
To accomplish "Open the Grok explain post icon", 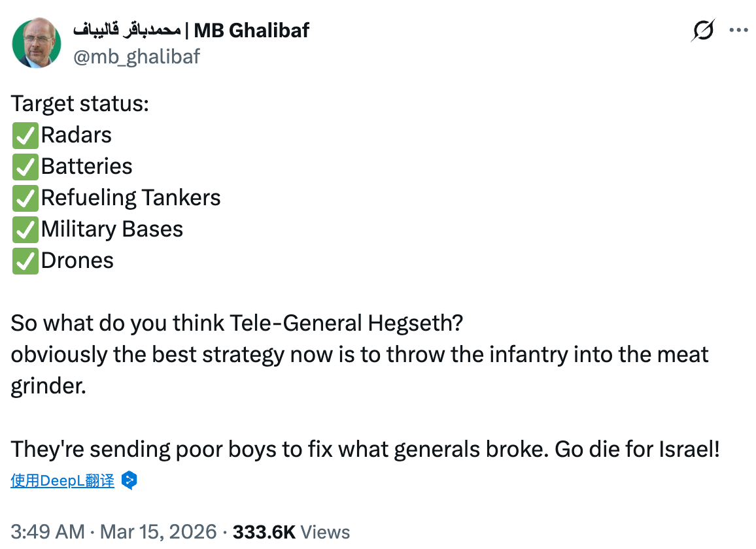I will [x=703, y=31].
